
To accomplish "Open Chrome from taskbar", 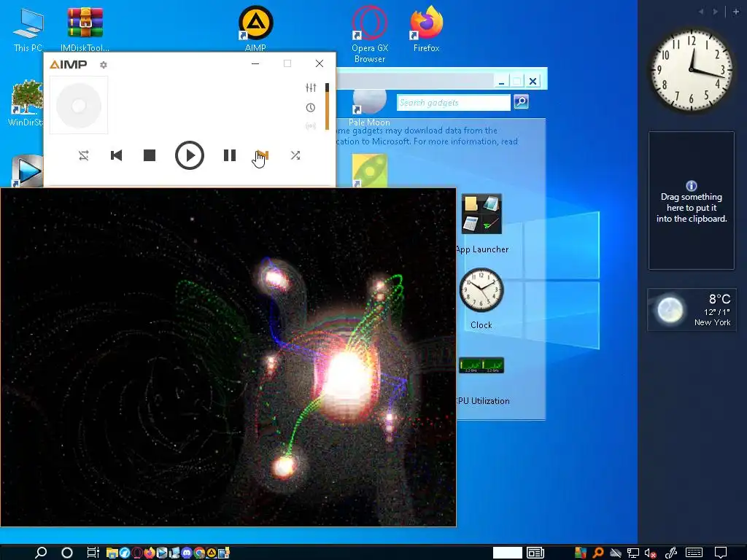I will (x=199, y=553).
